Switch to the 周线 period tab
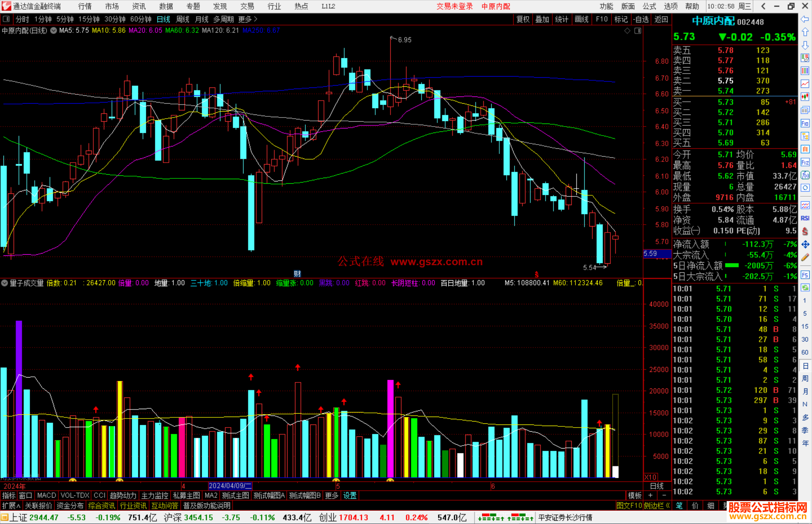 (x=182, y=19)
